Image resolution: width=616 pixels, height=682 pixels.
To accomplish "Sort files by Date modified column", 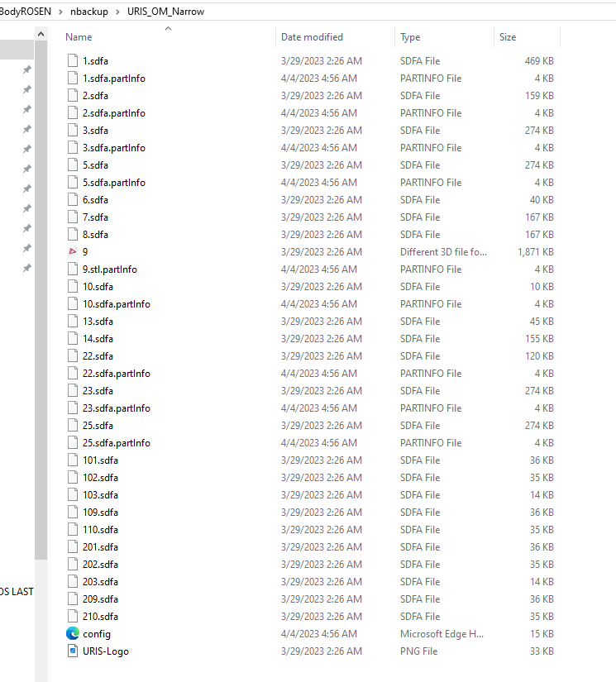I will pyautogui.click(x=312, y=37).
